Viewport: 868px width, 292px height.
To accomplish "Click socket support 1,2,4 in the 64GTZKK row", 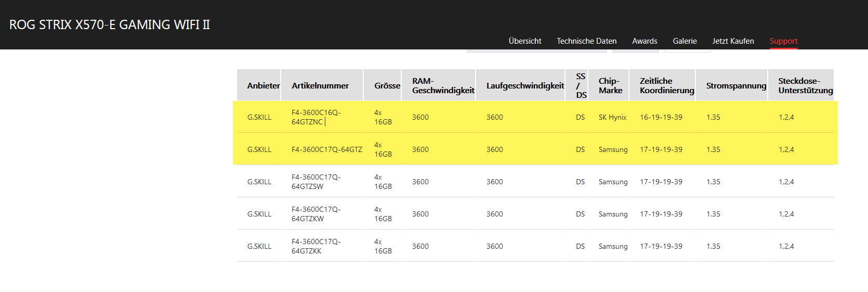I will [786, 246].
